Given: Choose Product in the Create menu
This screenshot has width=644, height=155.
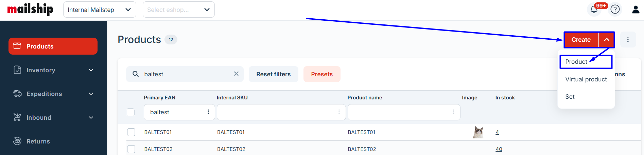Looking at the screenshot, I should (x=576, y=62).
